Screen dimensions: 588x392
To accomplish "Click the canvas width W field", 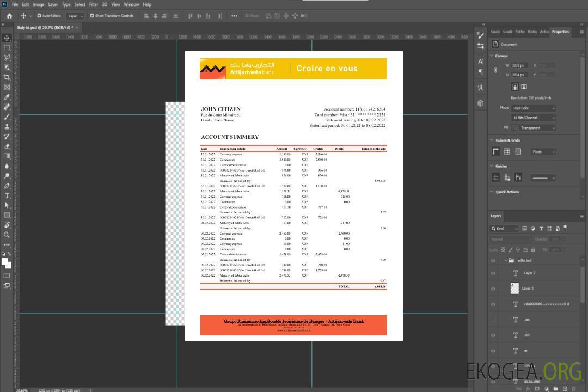I will point(519,66).
